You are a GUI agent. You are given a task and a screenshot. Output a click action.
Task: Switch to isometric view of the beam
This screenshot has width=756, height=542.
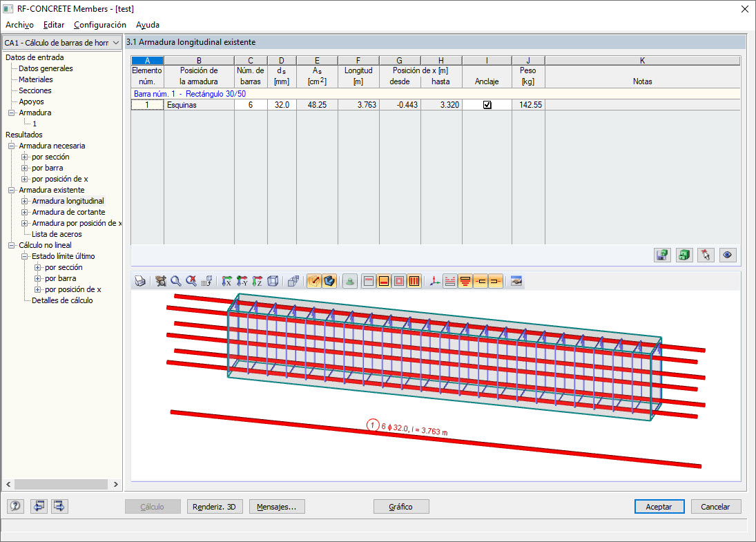273,281
